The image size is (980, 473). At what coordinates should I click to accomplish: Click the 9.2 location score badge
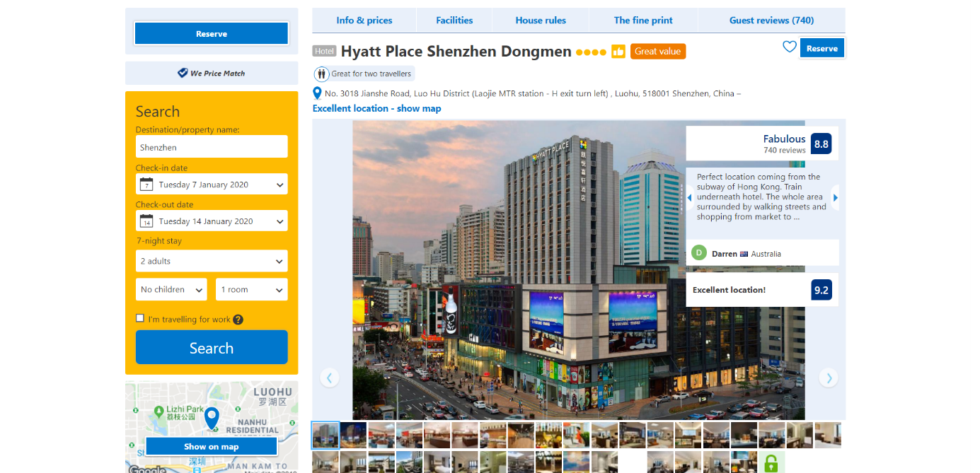tap(822, 290)
